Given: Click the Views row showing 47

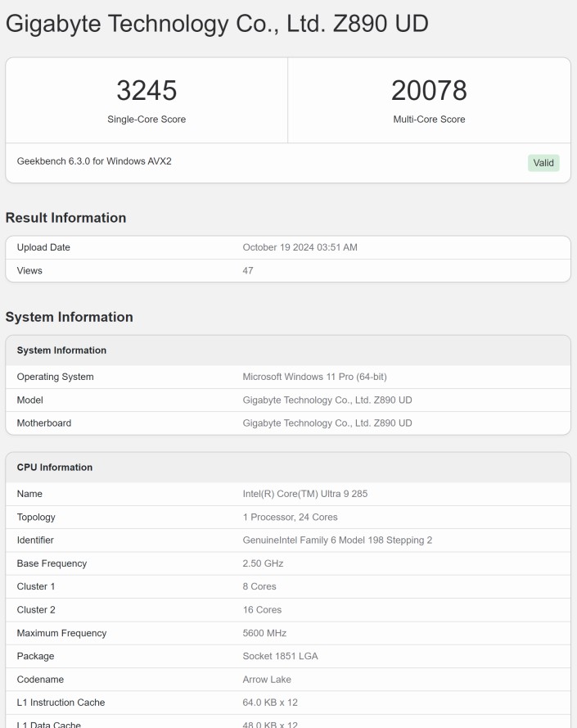Looking at the screenshot, I should [288, 271].
